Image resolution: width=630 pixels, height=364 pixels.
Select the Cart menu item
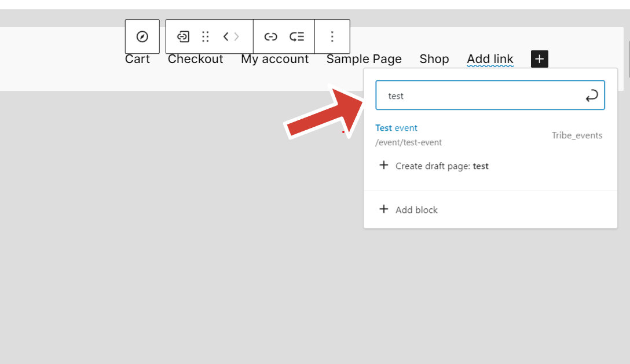click(x=137, y=59)
